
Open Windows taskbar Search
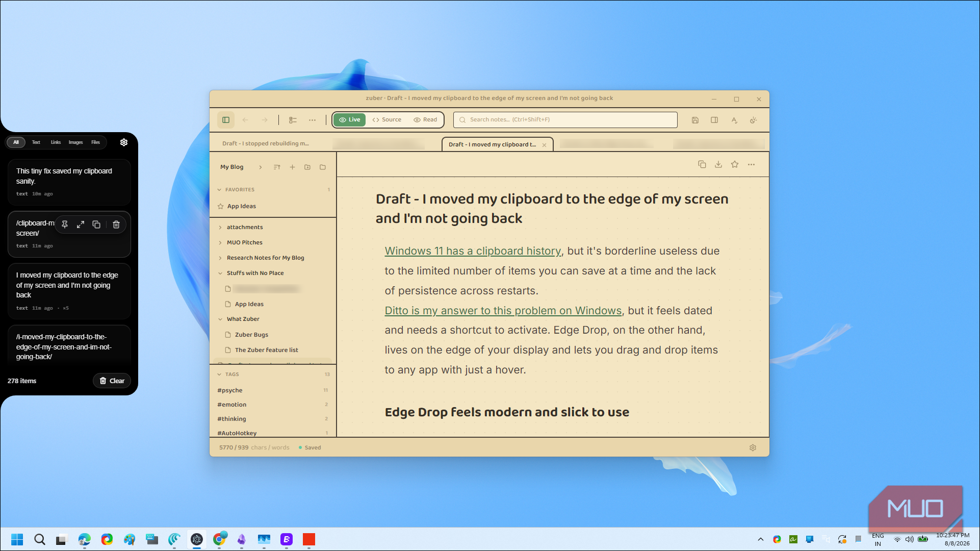click(39, 539)
